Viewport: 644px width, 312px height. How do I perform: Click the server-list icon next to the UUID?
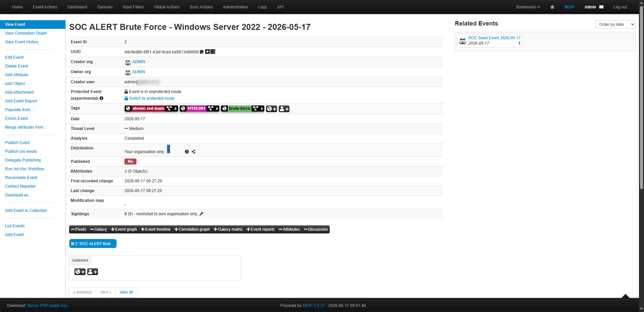(x=213, y=52)
